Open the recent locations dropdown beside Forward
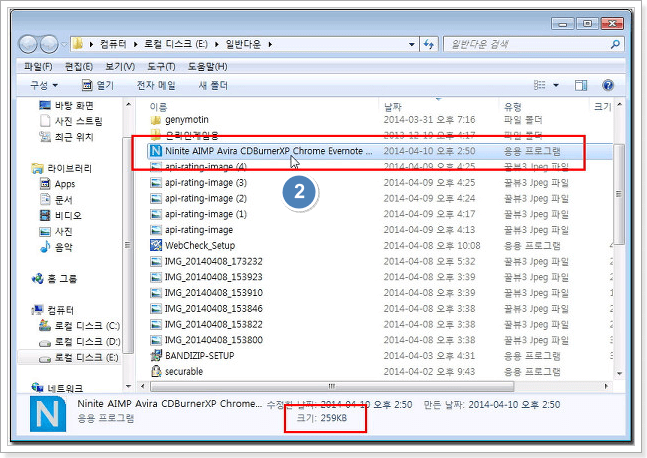This screenshot has height=458, width=647. coord(64,44)
